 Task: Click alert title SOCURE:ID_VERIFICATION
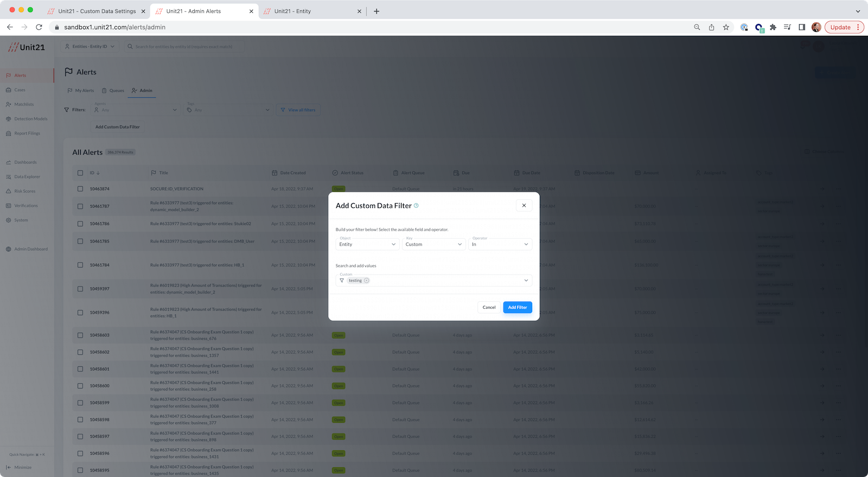tap(177, 189)
